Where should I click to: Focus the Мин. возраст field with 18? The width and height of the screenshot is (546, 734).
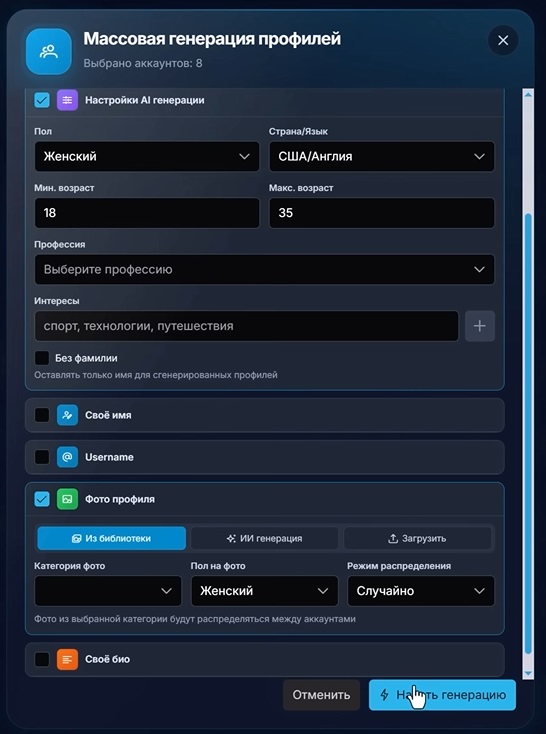point(147,213)
